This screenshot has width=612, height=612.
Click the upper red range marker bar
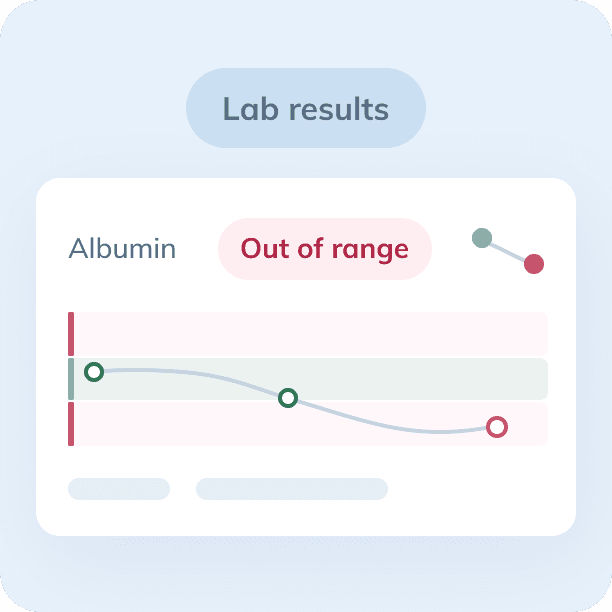[71, 333]
